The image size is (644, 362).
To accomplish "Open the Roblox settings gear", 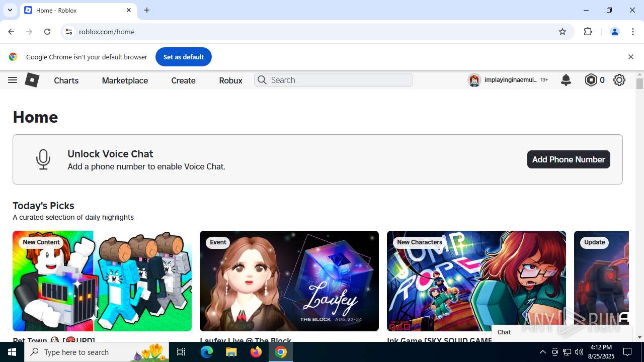I will pyautogui.click(x=619, y=80).
